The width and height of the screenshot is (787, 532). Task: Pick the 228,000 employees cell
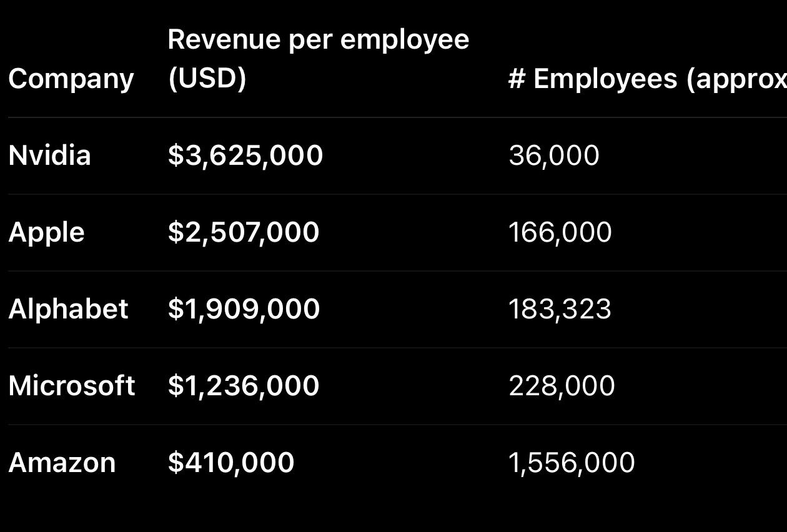point(562,386)
